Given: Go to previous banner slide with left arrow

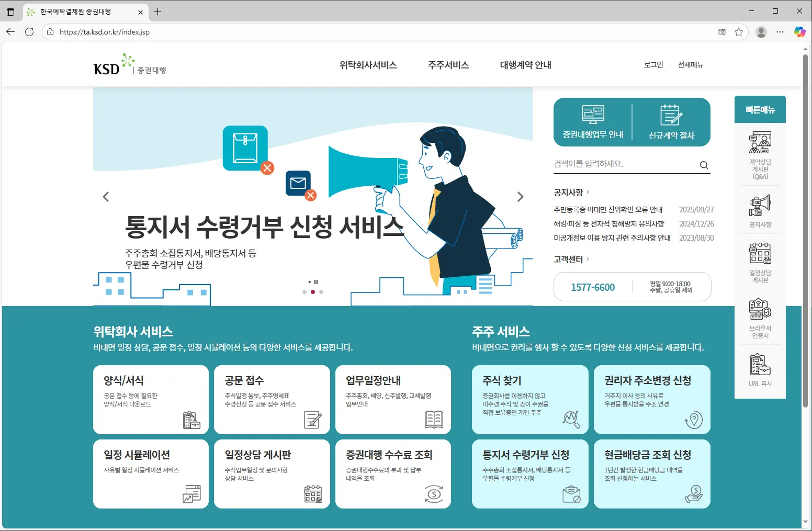Looking at the screenshot, I should click(x=106, y=197).
